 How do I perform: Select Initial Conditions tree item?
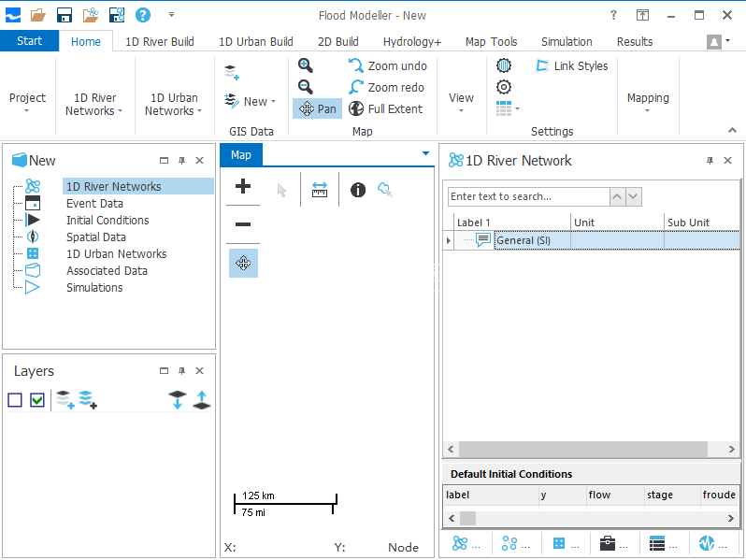pyautogui.click(x=108, y=220)
